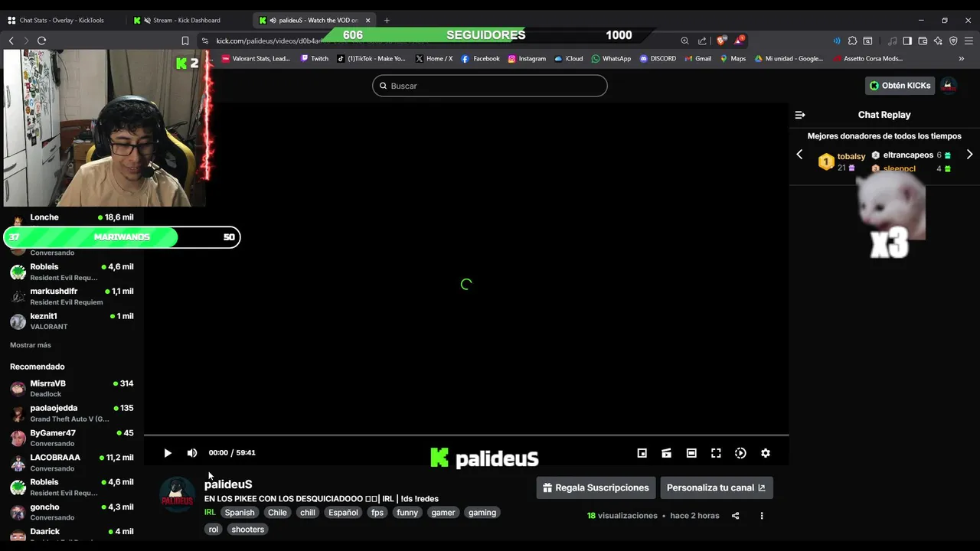The height and width of the screenshot is (551, 980).
Task: Focus the Buscar search field
Action: (x=490, y=86)
